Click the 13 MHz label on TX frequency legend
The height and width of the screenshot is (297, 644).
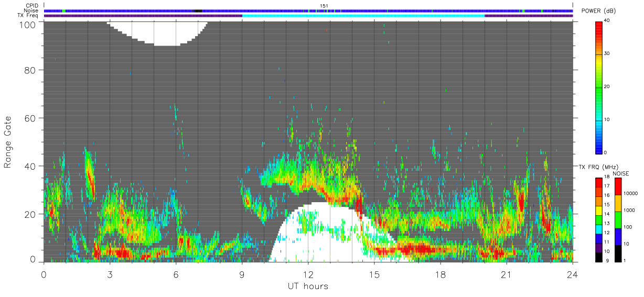pyautogui.click(x=606, y=224)
